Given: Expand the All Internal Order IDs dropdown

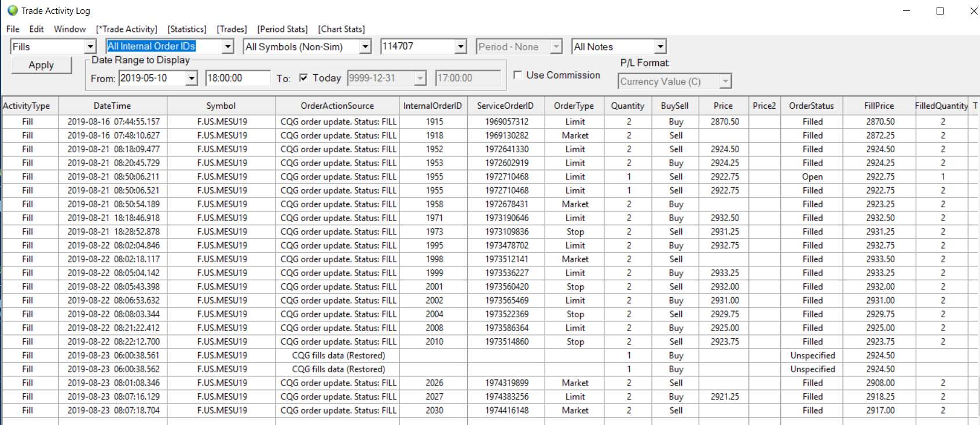Looking at the screenshot, I should click(228, 47).
